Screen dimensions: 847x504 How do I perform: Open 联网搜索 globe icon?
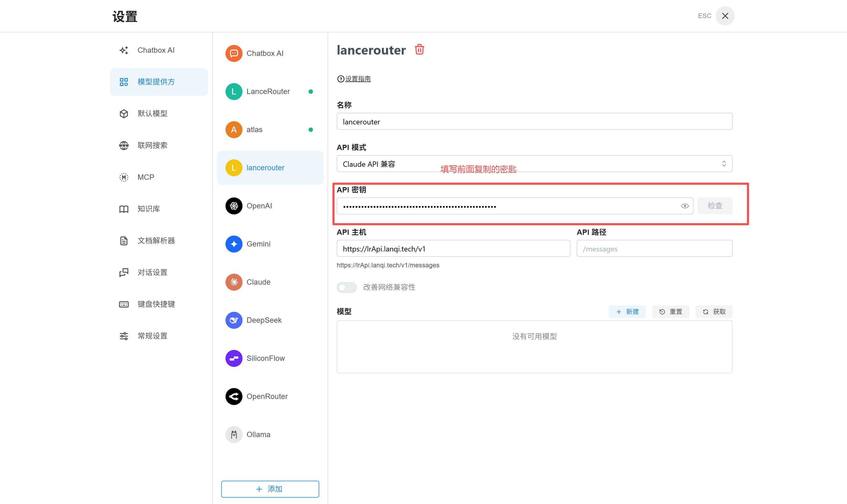pyautogui.click(x=124, y=145)
